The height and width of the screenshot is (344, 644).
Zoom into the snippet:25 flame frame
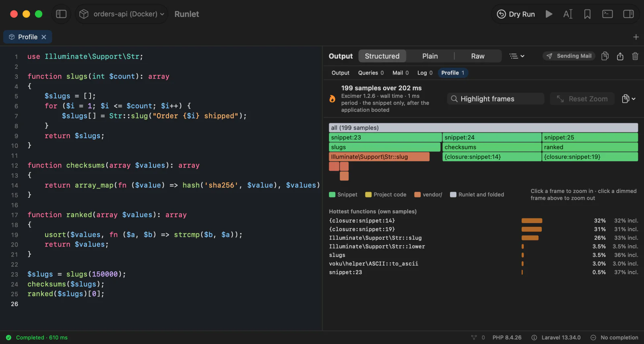(590, 137)
